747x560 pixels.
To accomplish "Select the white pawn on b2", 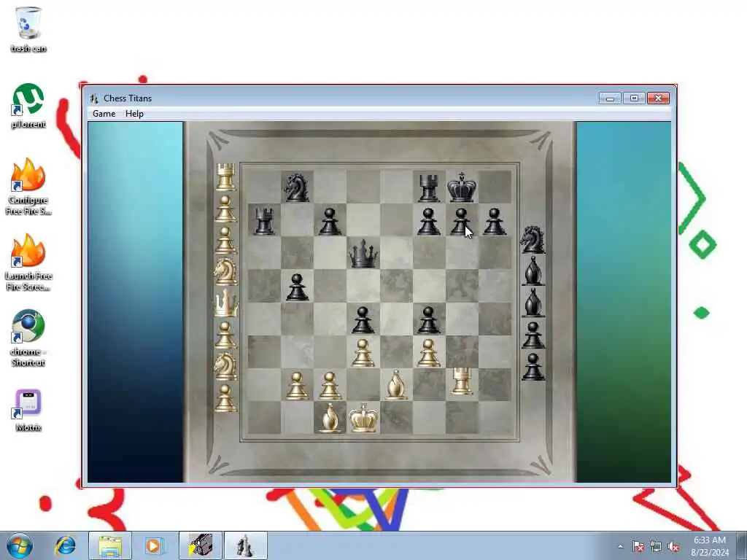I will 297,386.
